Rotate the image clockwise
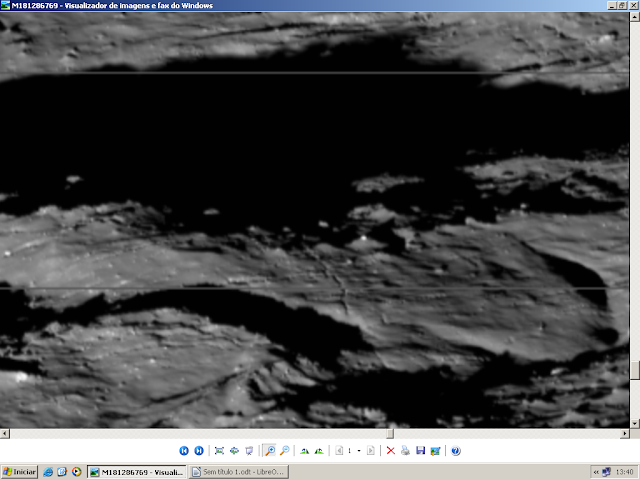Viewport: 640px width, 480px height. tap(304, 451)
